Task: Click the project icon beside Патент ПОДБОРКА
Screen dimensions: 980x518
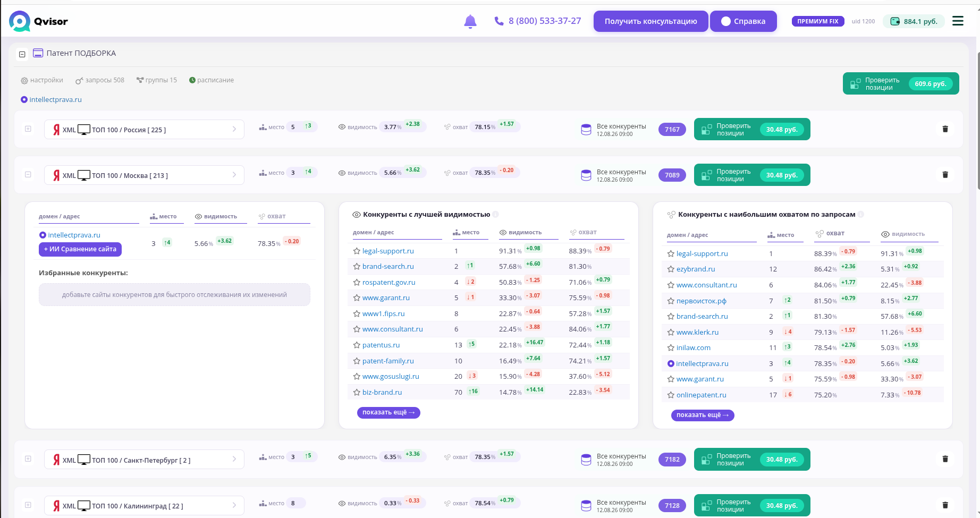Action: [38, 53]
